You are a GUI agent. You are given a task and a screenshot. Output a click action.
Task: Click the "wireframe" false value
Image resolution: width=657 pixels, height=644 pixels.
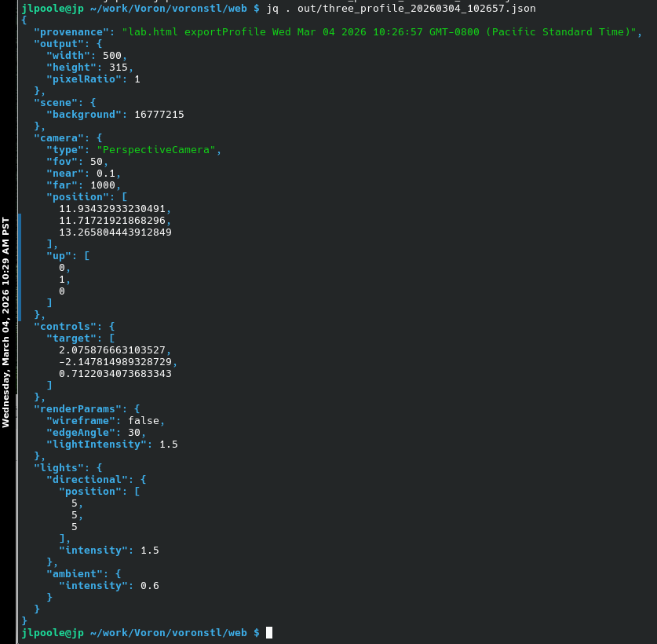point(147,420)
